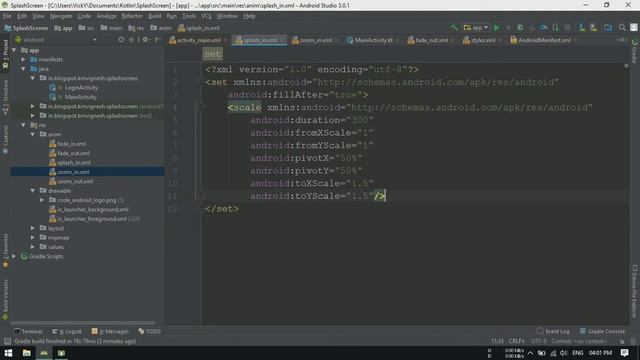
Task: Select fade_out.xml in project tree
Action: pyautogui.click(x=73, y=153)
